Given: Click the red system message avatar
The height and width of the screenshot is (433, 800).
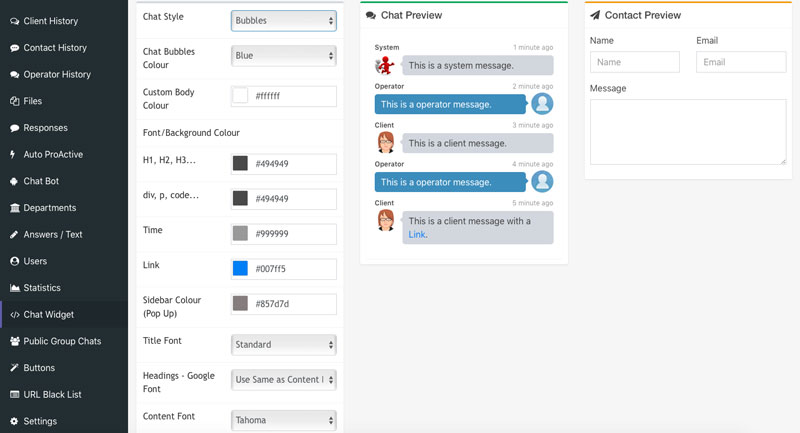Looking at the screenshot, I should point(385,66).
